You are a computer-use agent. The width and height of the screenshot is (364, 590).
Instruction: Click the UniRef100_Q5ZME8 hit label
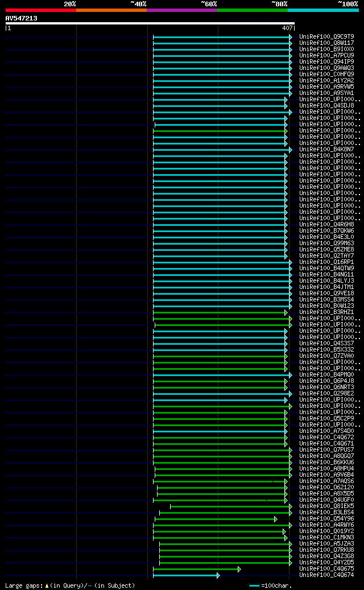tap(326, 249)
